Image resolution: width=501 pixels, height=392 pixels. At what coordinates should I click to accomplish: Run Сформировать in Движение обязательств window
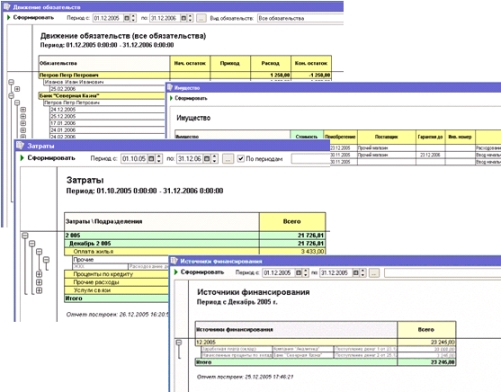30,17
